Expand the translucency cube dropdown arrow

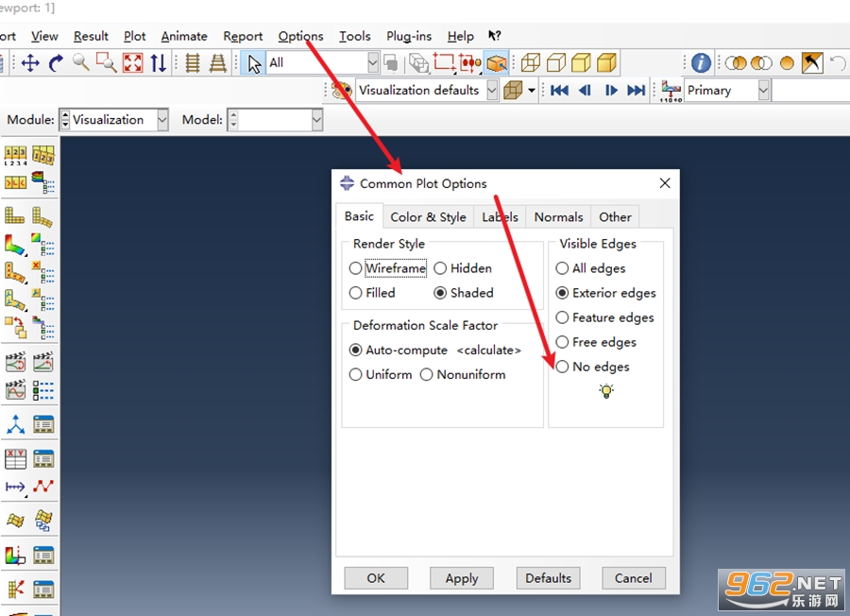click(531, 91)
